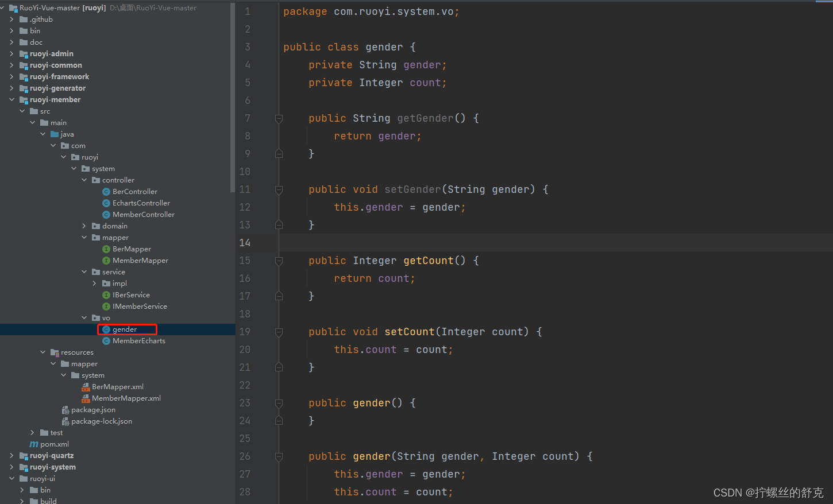Click the EchartsController class icon

tap(106, 203)
